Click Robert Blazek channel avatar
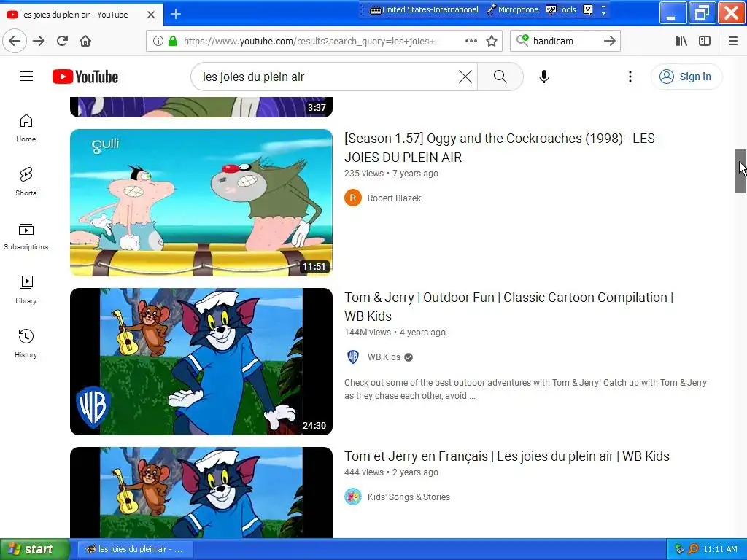This screenshot has width=747, height=560. pyautogui.click(x=353, y=198)
